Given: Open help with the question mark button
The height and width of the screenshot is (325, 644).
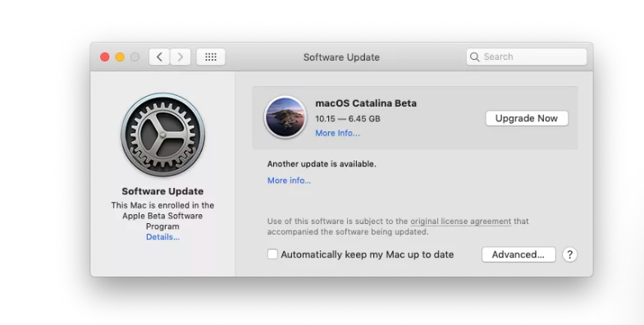Looking at the screenshot, I should tap(569, 254).
